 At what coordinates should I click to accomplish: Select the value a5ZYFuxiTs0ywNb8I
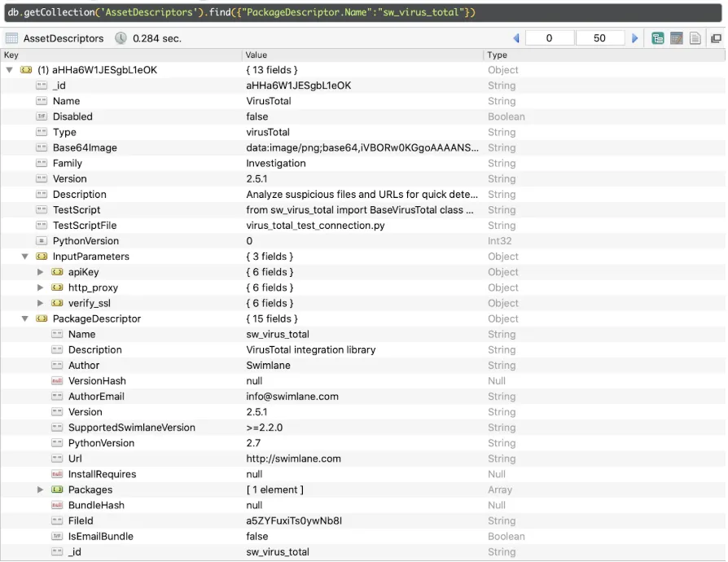pos(294,520)
